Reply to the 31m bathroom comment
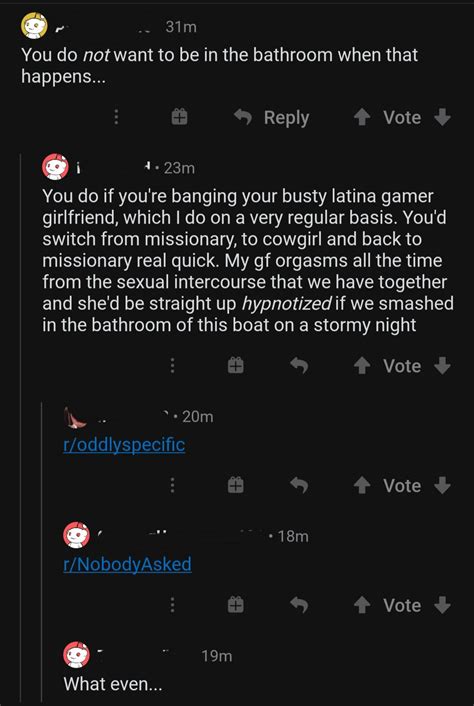474x706 pixels. (272, 118)
